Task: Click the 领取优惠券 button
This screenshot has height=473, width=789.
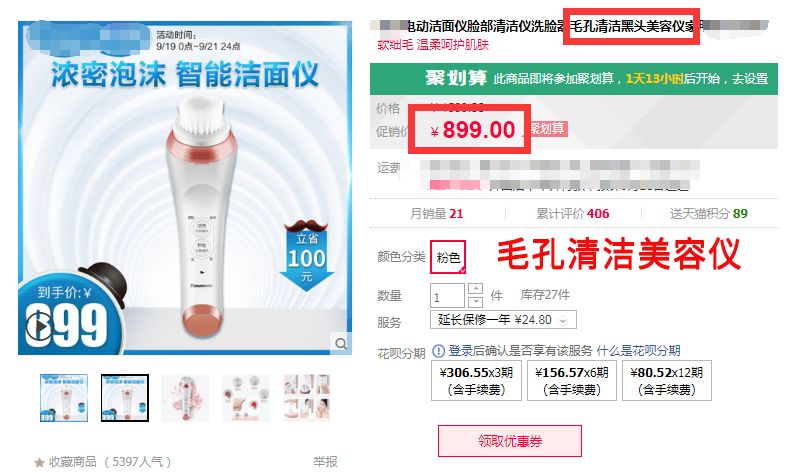Action: (x=510, y=441)
